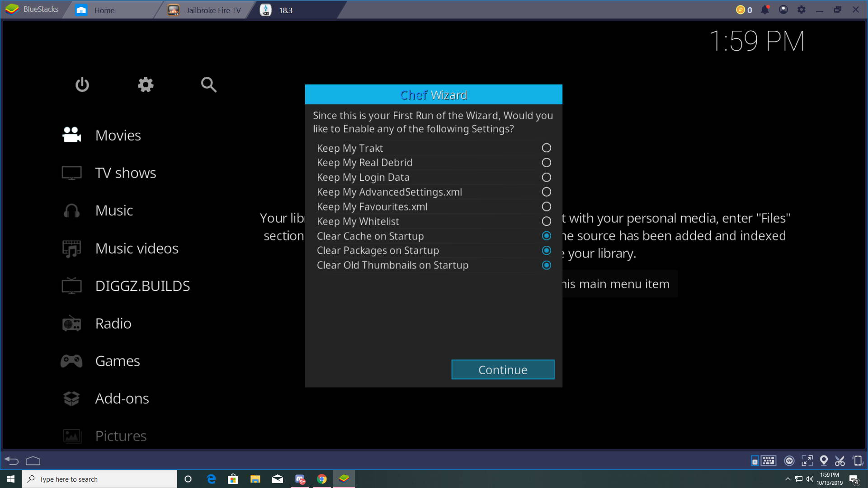This screenshot has height=488, width=868.
Task: Click the BlueStacks logo
Action: click(x=12, y=9)
